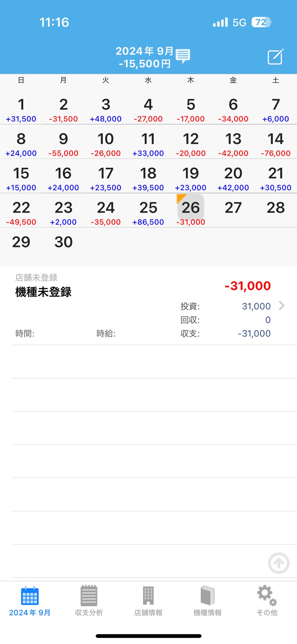Select September 5 with -17,000

(191, 109)
